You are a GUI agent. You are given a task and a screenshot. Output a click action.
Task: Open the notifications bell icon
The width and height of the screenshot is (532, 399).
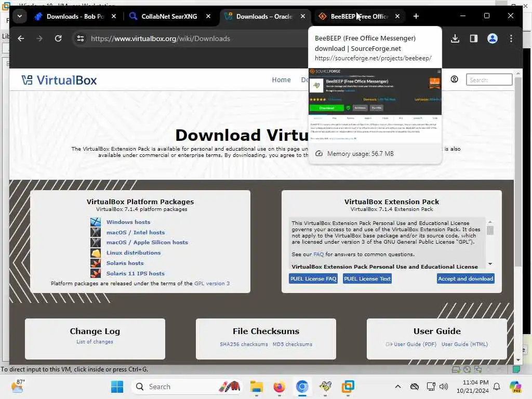[x=497, y=387]
